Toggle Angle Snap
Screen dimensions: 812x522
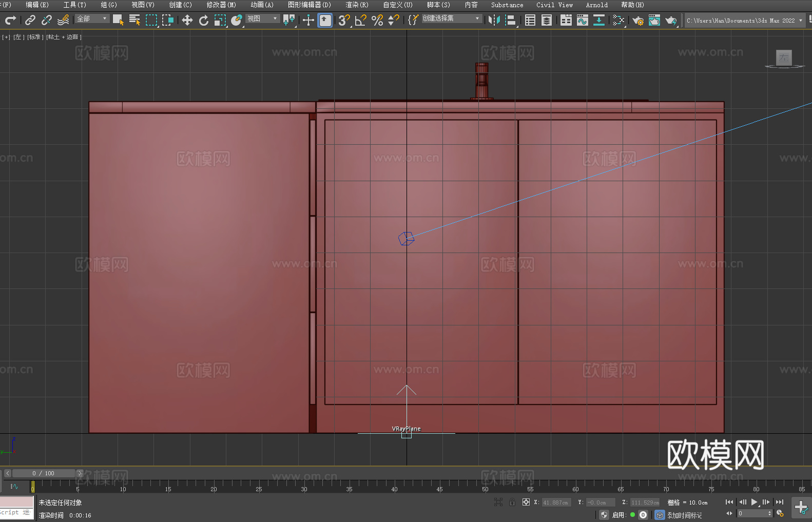tap(361, 20)
